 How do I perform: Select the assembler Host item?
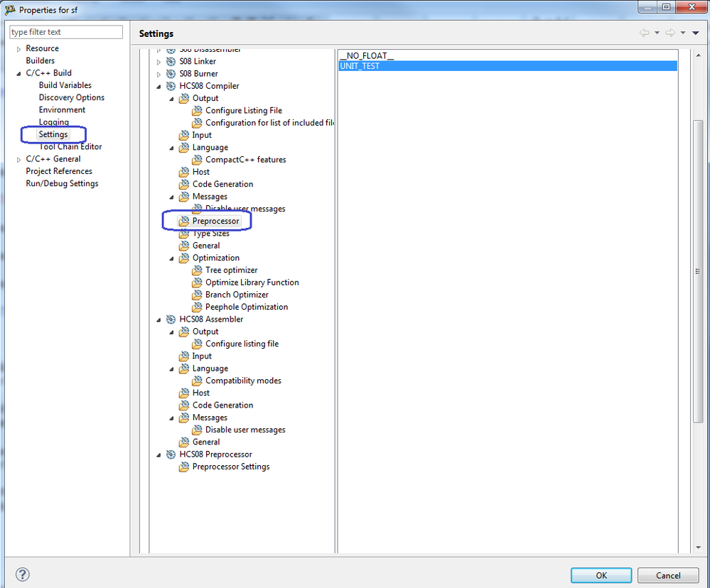[x=201, y=393]
